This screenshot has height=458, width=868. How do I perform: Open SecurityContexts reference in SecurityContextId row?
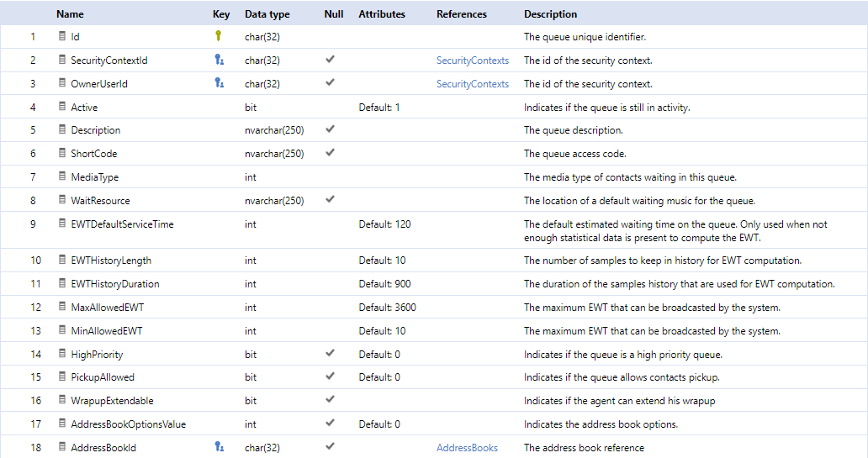(472, 61)
